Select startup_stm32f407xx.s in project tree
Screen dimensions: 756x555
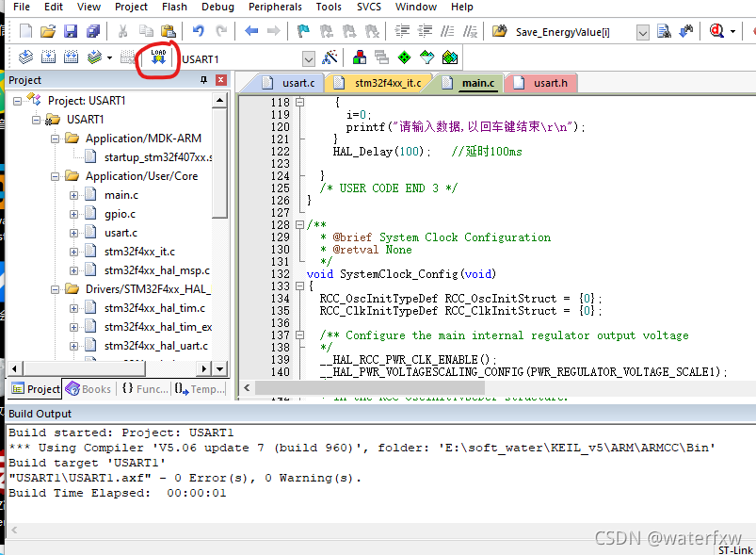(149, 157)
